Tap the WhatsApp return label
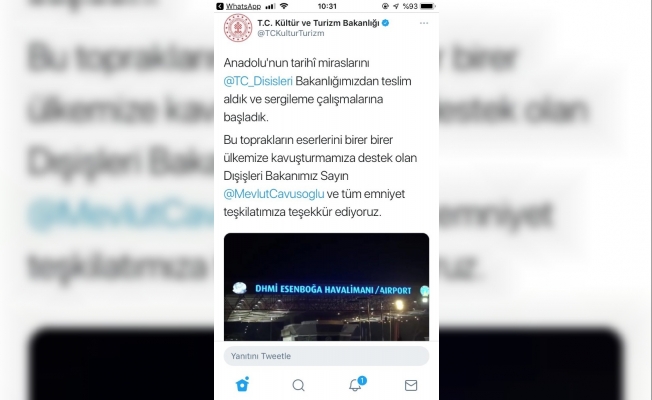Screen dimensions: 652x400 click(x=243, y=6)
